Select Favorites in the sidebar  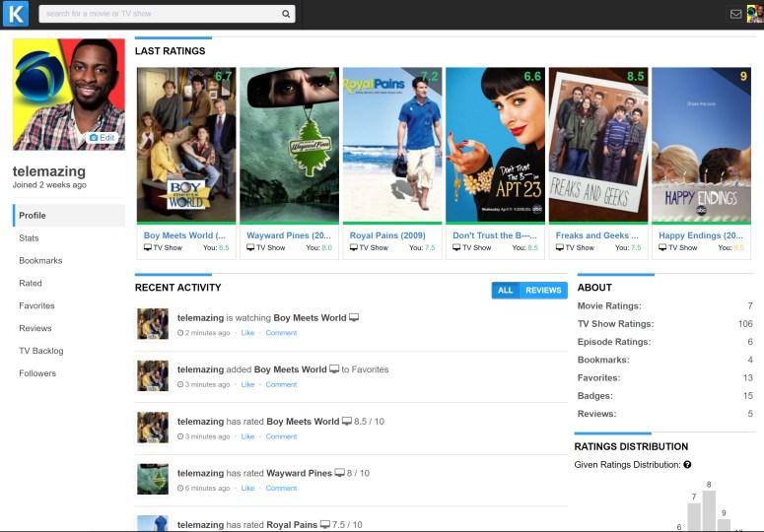37,306
